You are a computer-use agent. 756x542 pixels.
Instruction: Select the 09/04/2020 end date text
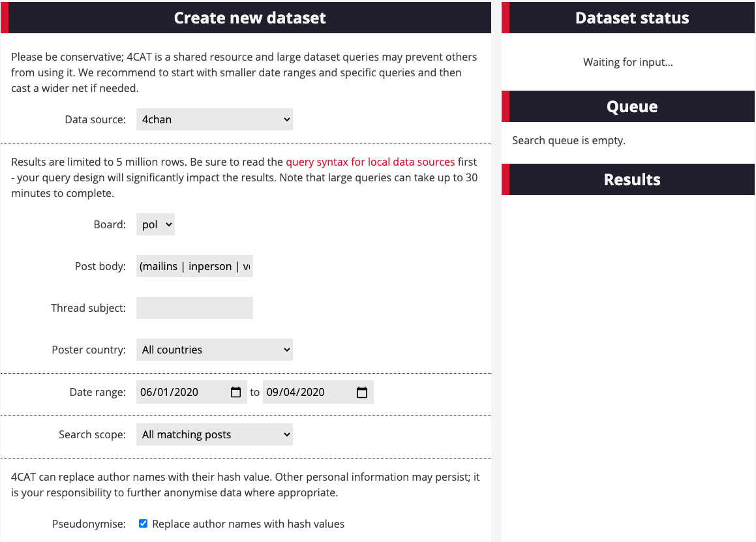pos(295,392)
